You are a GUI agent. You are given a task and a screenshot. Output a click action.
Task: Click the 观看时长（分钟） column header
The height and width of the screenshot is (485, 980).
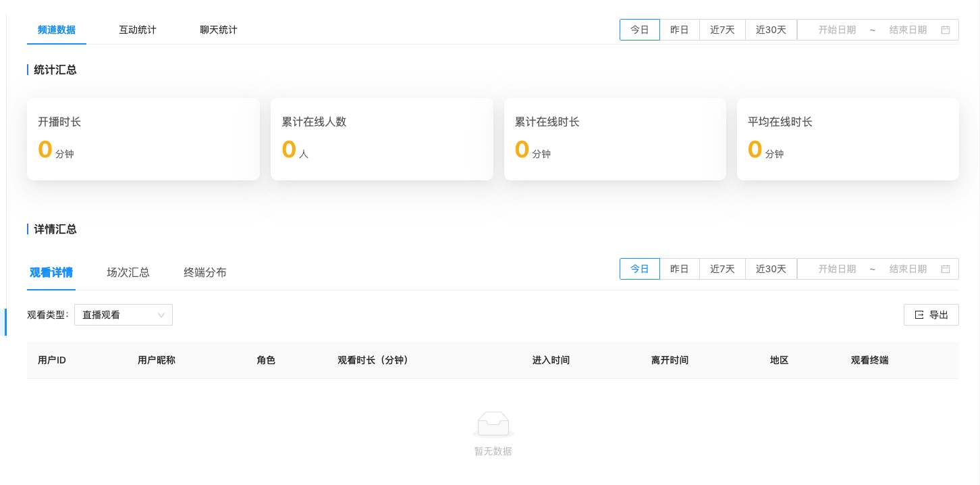click(x=373, y=360)
